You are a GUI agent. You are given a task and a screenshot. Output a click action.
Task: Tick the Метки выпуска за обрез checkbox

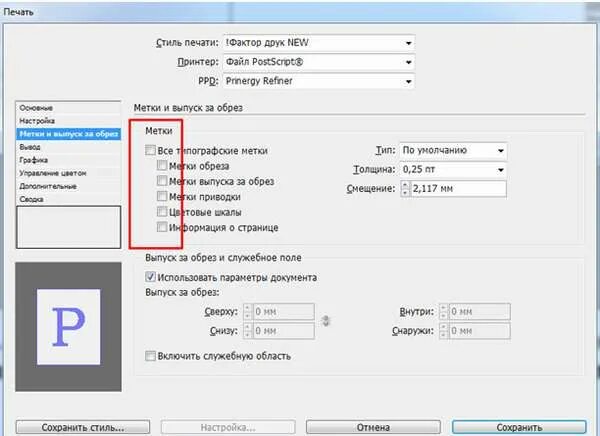[162, 181]
